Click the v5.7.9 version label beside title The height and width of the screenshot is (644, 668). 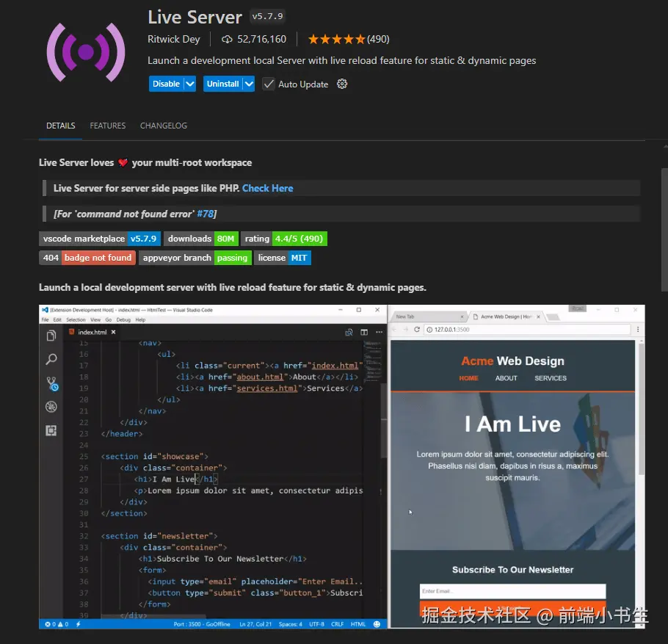tap(267, 17)
